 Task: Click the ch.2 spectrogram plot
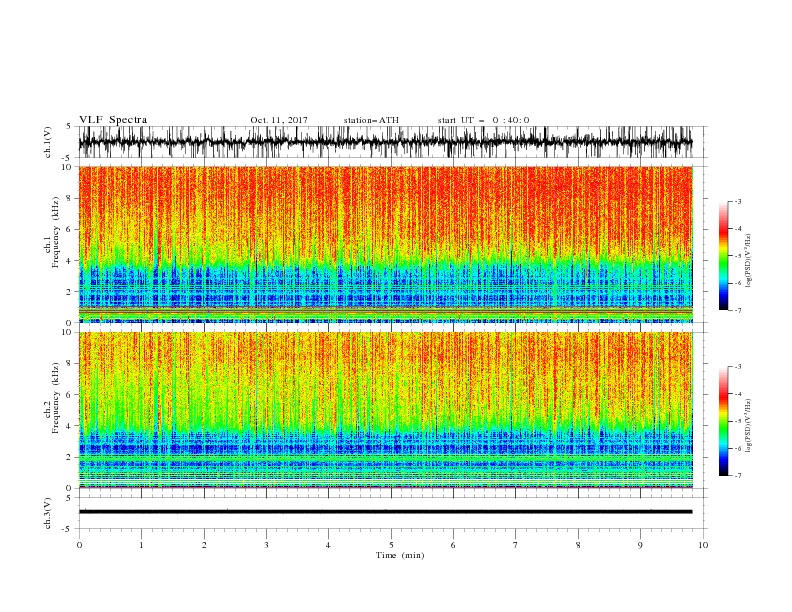point(386,410)
